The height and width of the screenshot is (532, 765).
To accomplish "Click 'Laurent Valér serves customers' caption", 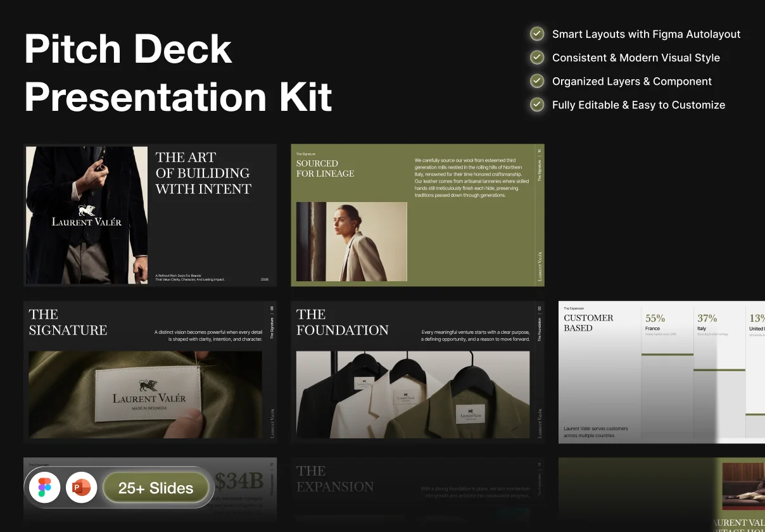I will (x=596, y=432).
